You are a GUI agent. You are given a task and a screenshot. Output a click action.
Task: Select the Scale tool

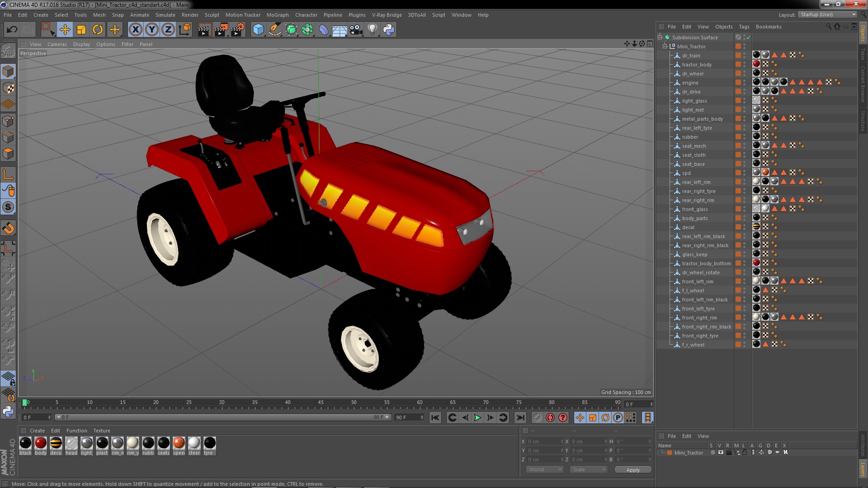click(x=81, y=30)
